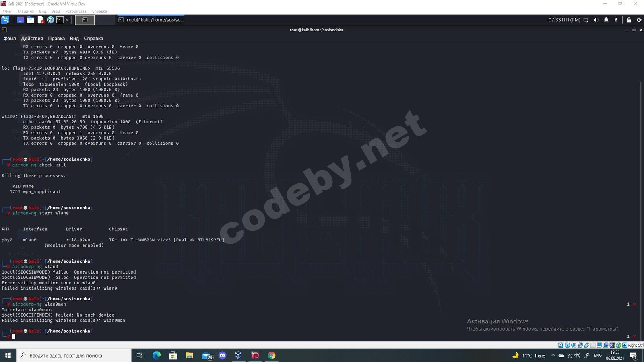Viewport: 644px width, 362px height.
Task: Switch ENG input language in tray
Action: (598, 356)
